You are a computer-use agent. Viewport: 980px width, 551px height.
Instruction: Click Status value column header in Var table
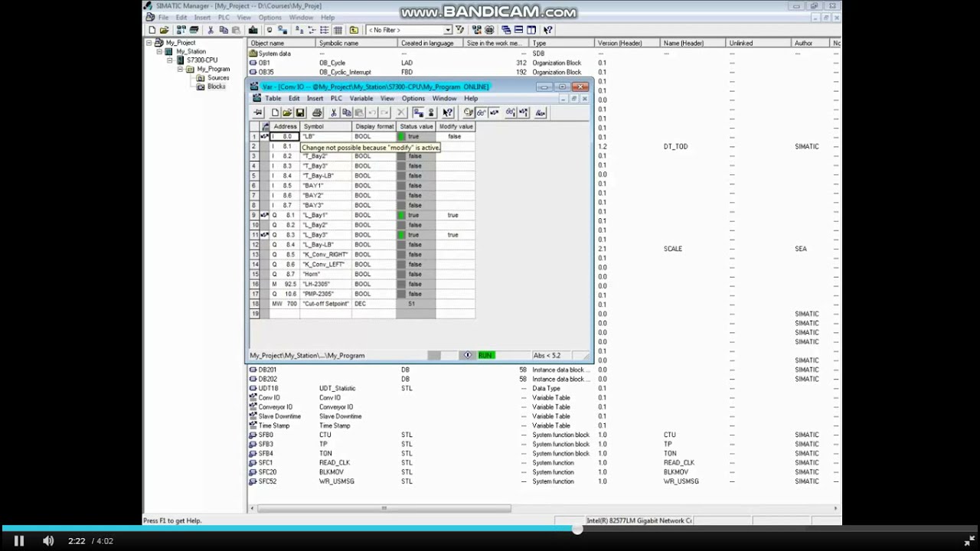[416, 126]
